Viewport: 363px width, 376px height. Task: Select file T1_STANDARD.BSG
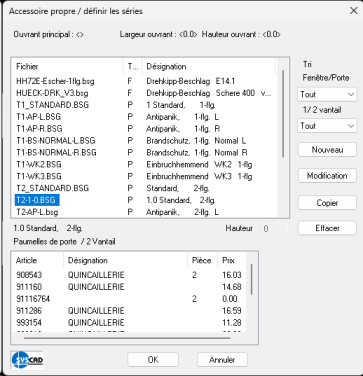[x=53, y=105]
